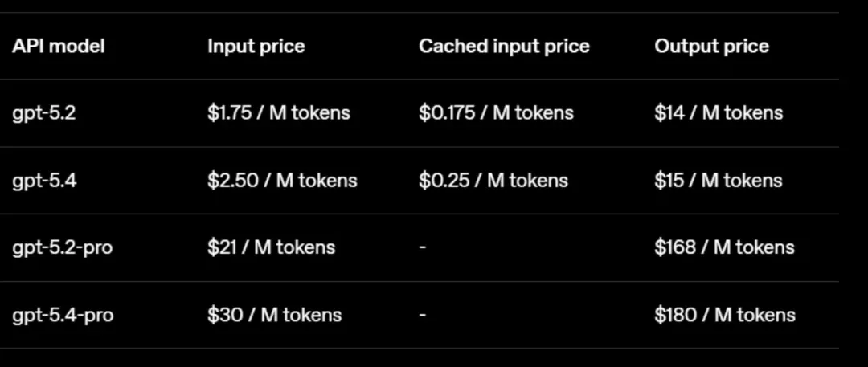Screen dimensions: 868x367
Task: Click the $30 / M tokens input price
Action: coord(274,315)
